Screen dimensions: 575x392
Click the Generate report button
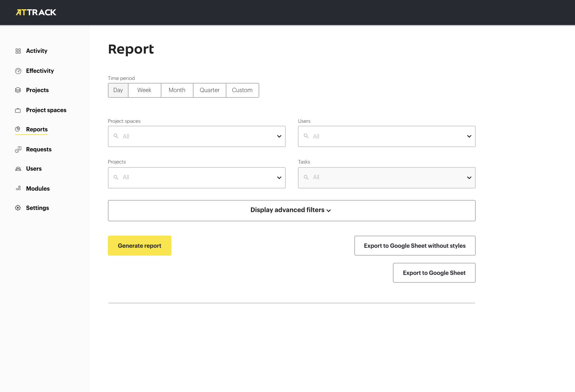tap(139, 245)
